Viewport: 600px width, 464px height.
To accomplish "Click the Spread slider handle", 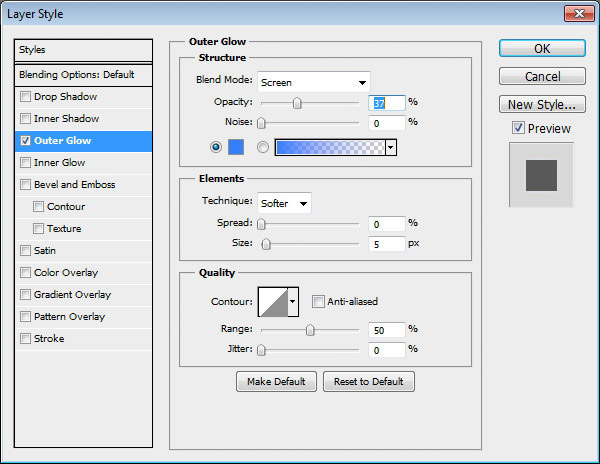I will 261,224.
